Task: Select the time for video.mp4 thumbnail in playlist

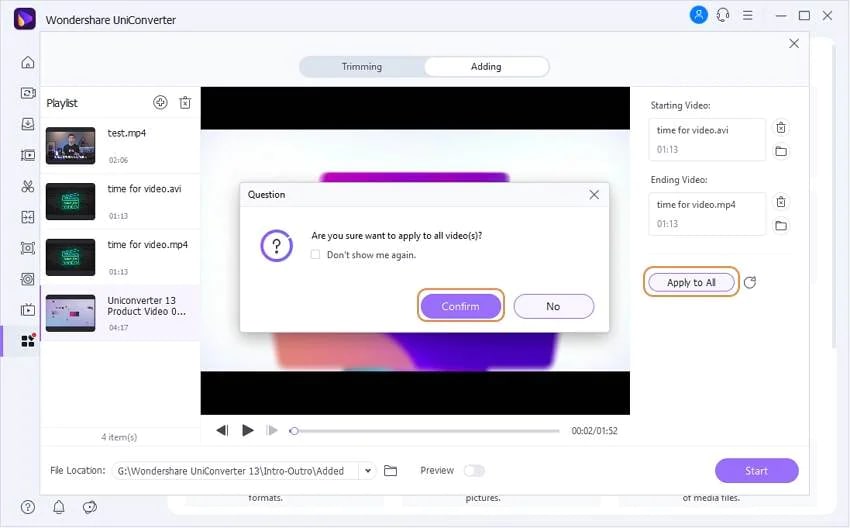Action: click(70, 257)
